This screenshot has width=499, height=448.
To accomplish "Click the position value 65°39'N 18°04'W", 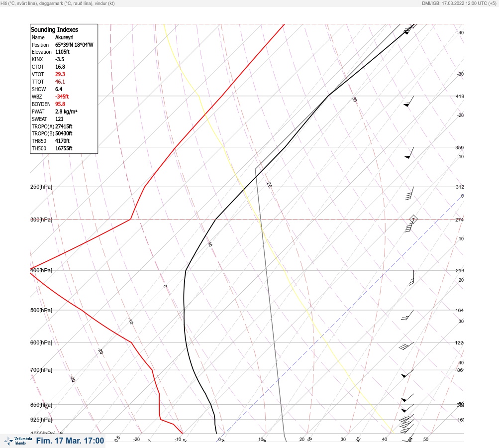I will click(x=74, y=45).
